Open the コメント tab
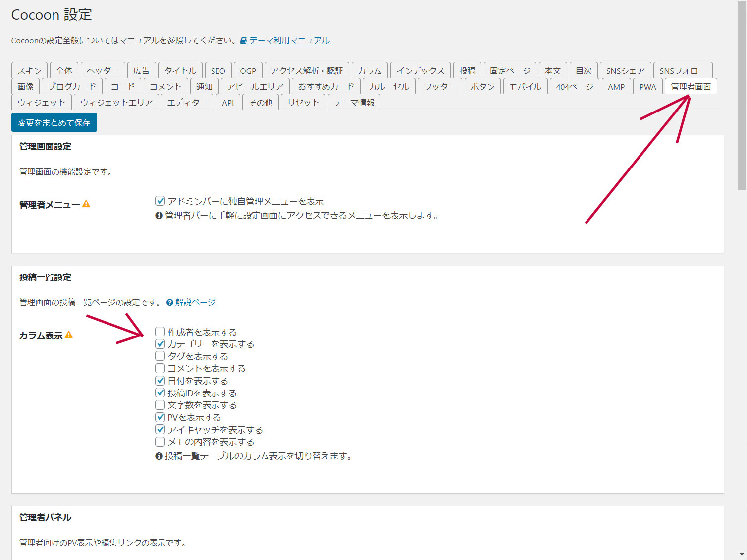 (166, 86)
